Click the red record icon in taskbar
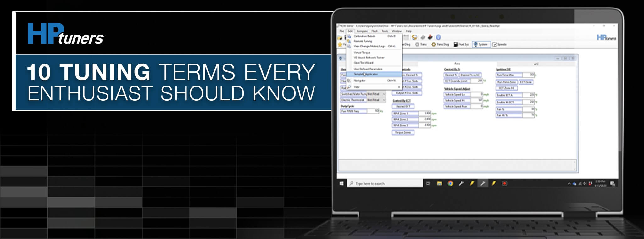 point(504,183)
